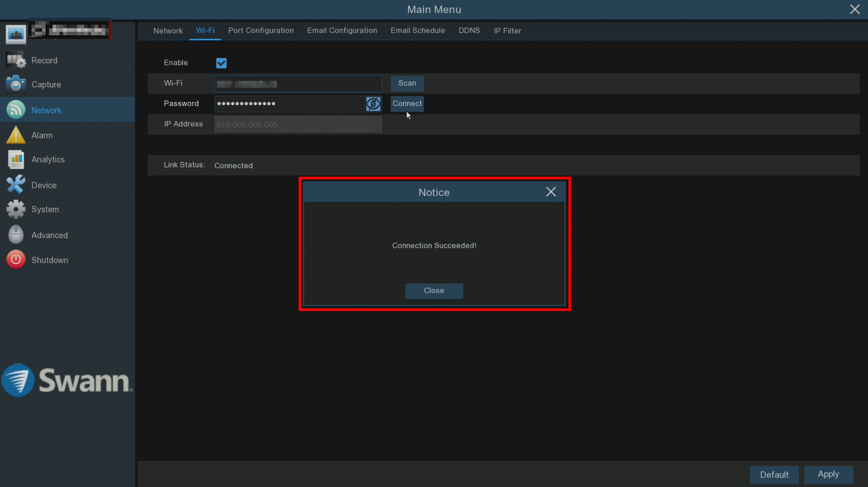Open the DDNS tab
Viewport: 868px width, 487px height.
coord(469,31)
